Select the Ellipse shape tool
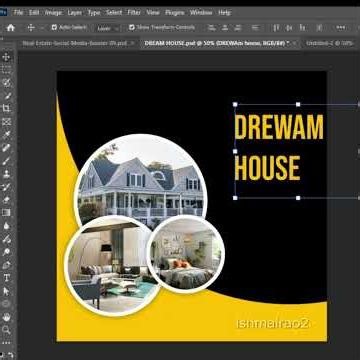 pyautogui.click(x=6, y=304)
